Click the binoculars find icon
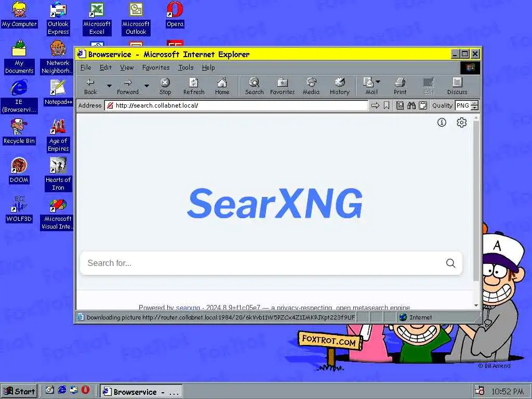Viewport: 532px width, 399px height. pyautogui.click(x=411, y=105)
